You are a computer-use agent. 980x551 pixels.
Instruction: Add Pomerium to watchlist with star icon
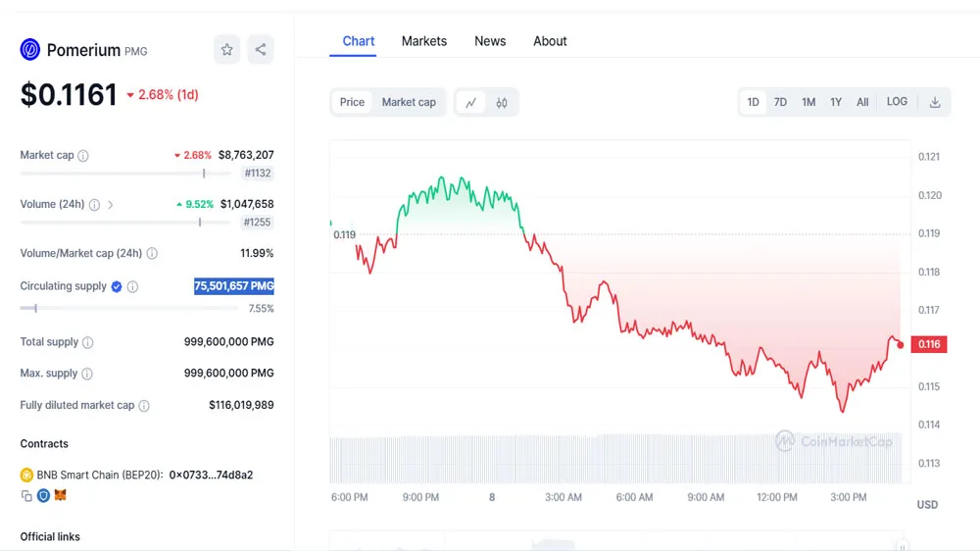click(226, 49)
